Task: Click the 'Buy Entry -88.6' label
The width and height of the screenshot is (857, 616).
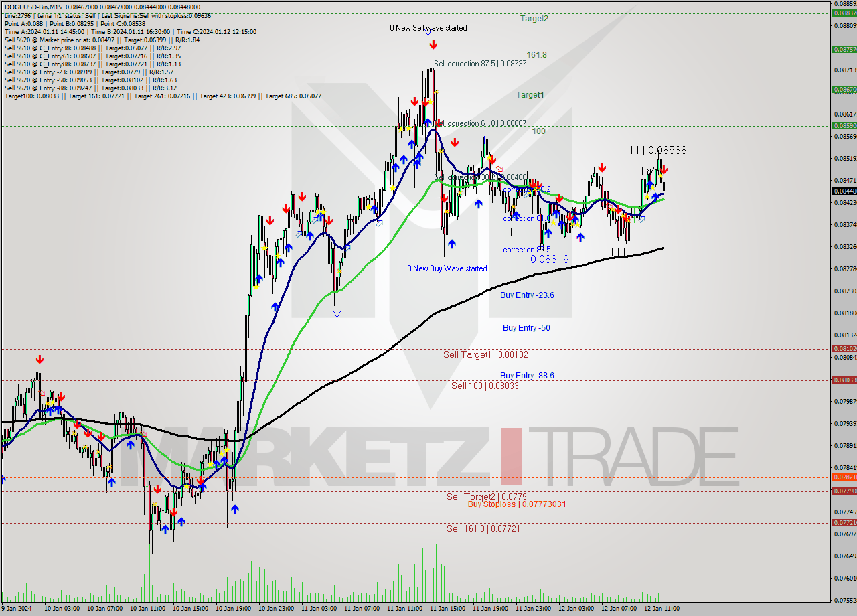Action: coord(527,376)
